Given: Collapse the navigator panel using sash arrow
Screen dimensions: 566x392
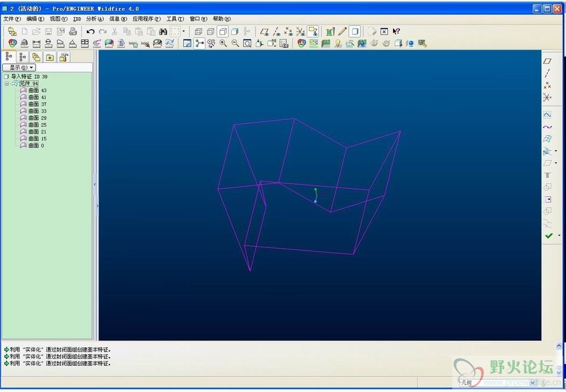Looking at the screenshot, I should tap(95, 184).
